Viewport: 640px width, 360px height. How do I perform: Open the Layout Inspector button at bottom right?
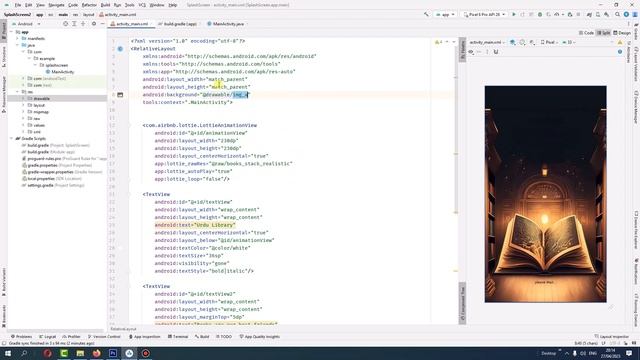point(611,337)
